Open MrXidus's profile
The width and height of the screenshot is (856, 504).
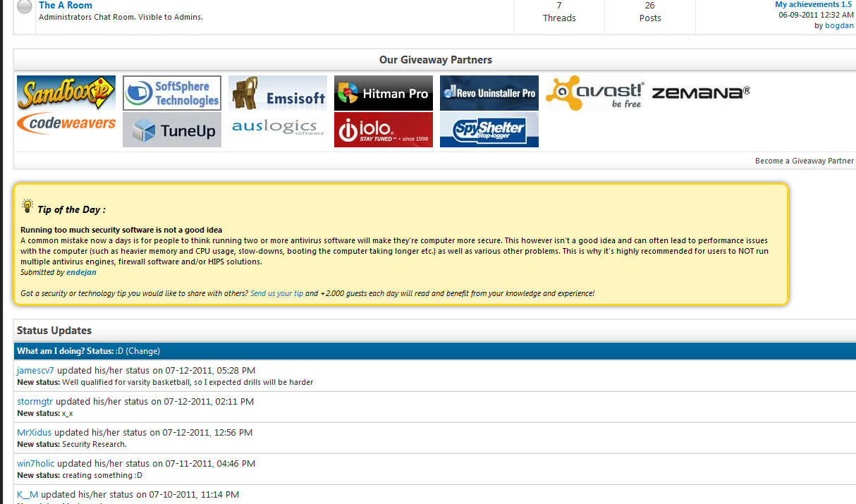pos(35,432)
